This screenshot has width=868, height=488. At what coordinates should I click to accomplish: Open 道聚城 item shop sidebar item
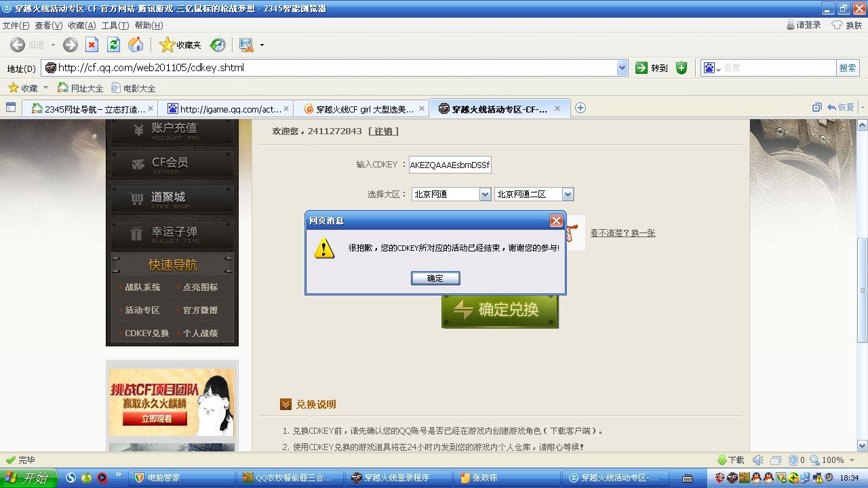click(x=173, y=199)
